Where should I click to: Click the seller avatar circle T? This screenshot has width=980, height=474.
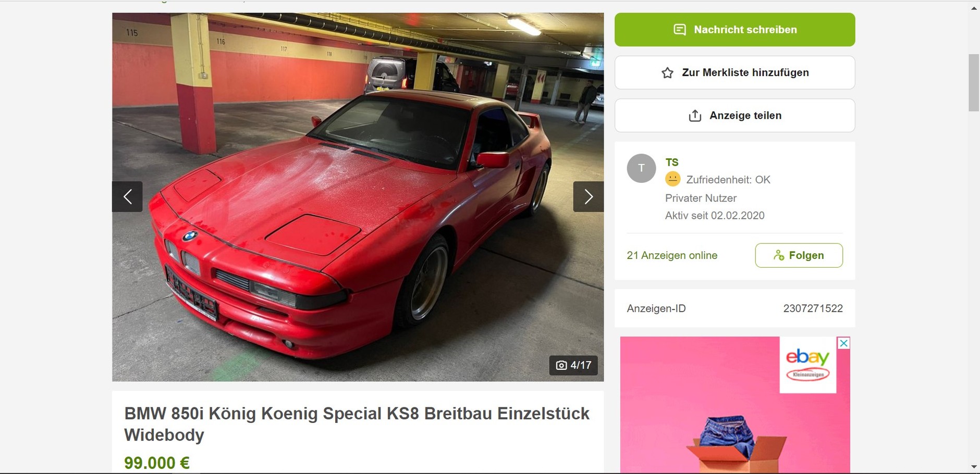641,168
